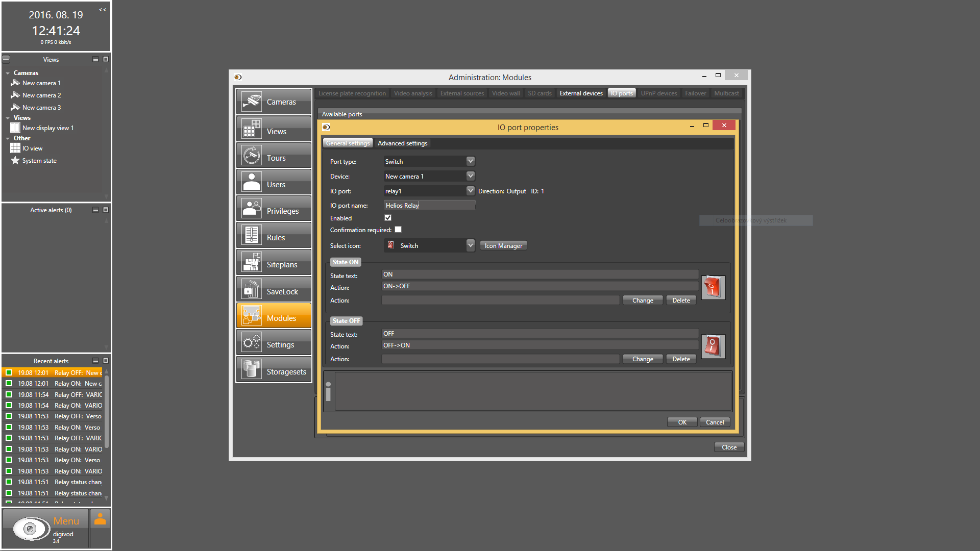The height and width of the screenshot is (551, 980).
Task: Expand the Select icon dropdown
Action: coord(470,245)
